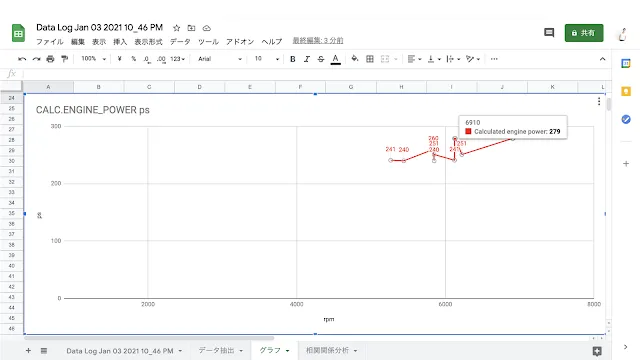Open Google Keep side panel
The width and height of the screenshot is (640, 360).
point(626,91)
